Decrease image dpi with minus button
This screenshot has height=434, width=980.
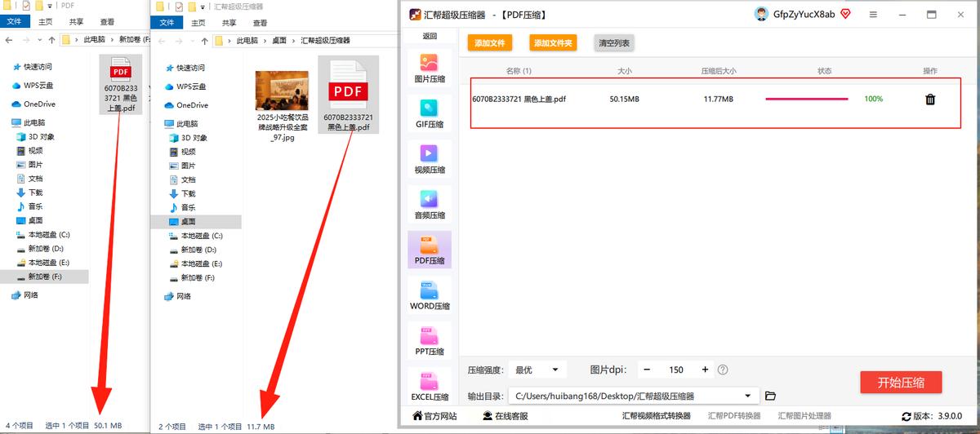click(x=646, y=370)
